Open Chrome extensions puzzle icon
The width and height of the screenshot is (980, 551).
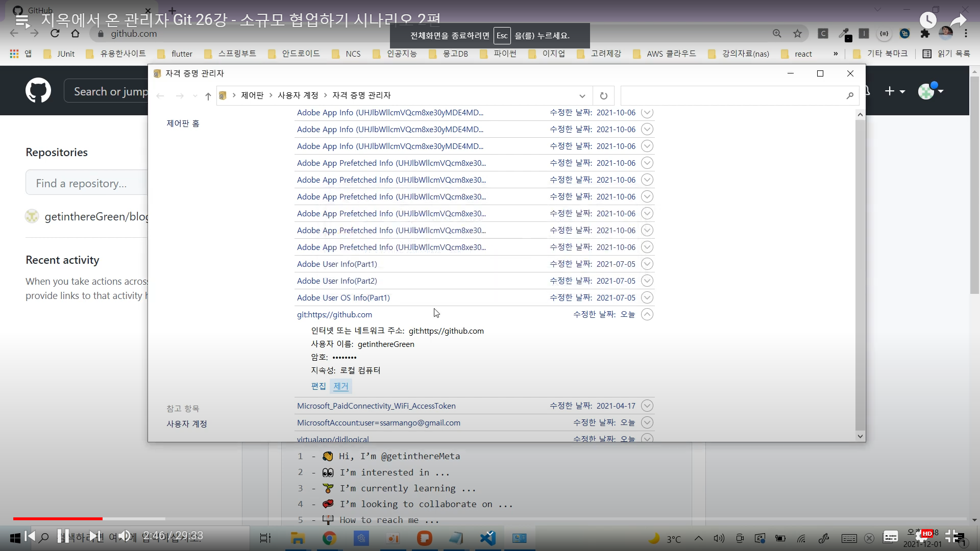click(925, 34)
